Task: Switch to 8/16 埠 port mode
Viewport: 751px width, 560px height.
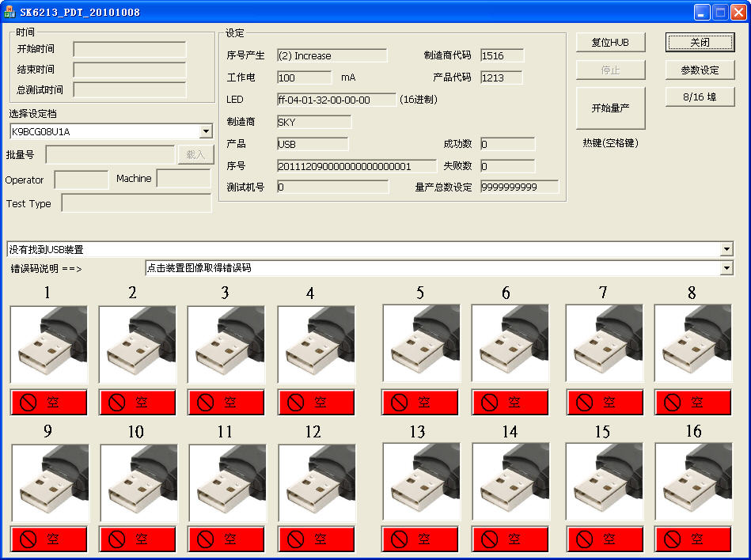Action: click(x=700, y=96)
